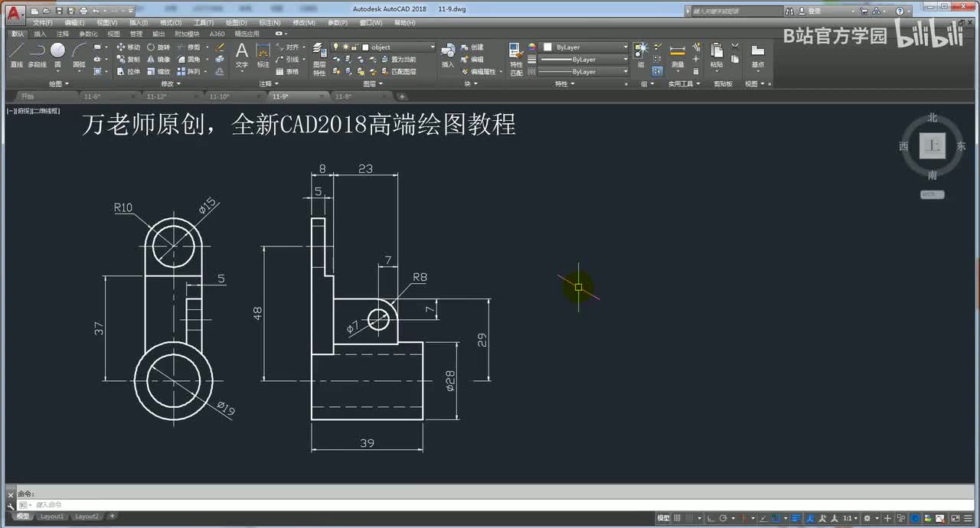The width and height of the screenshot is (980, 528).
Task: Click the Plot/Print icon in quick access toolbar
Action: coord(83,11)
